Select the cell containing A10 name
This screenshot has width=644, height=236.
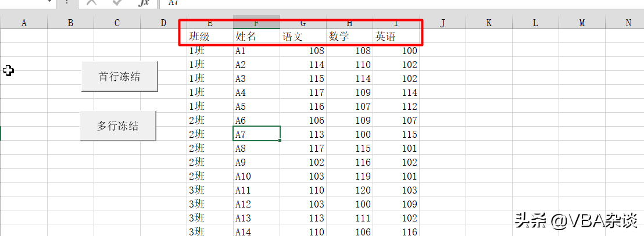click(x=256, y=176)
